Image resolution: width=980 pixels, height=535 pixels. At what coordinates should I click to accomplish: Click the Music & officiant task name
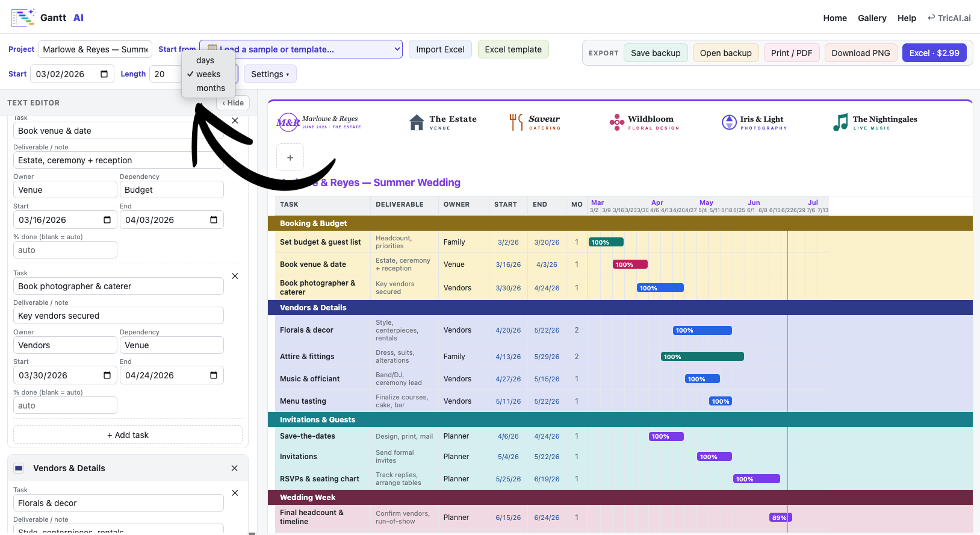[309, 379]
